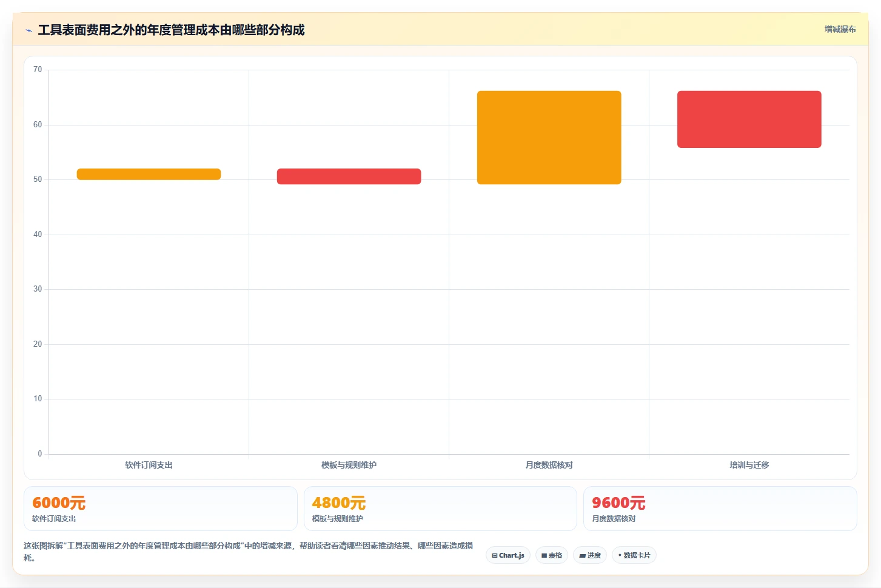Click the Chart.js tag
The height and width of the screenshot is (588, 881).
[508, 555]
